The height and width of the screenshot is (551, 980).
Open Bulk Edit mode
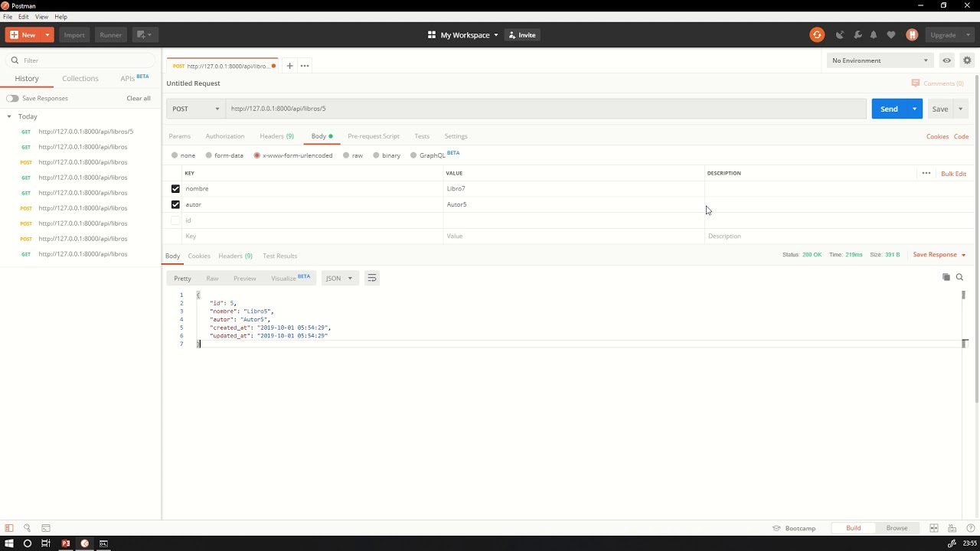point(953,174)
